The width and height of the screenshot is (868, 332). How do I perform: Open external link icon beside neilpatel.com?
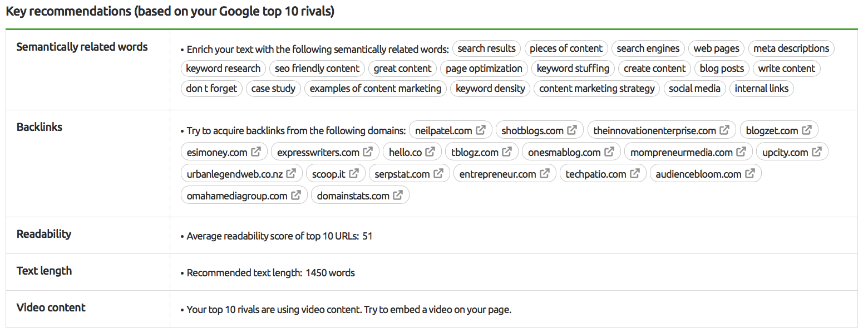pos(481,130)
